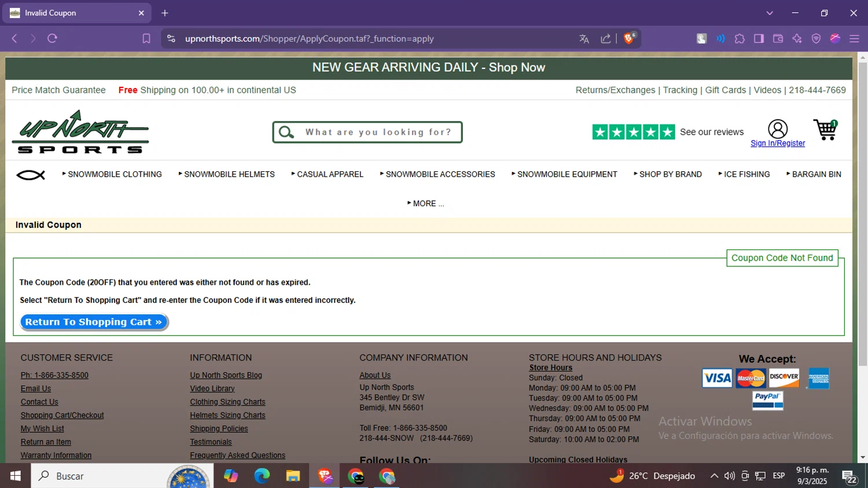Bookmark this page using the bookmark icon

pos(146,39)
